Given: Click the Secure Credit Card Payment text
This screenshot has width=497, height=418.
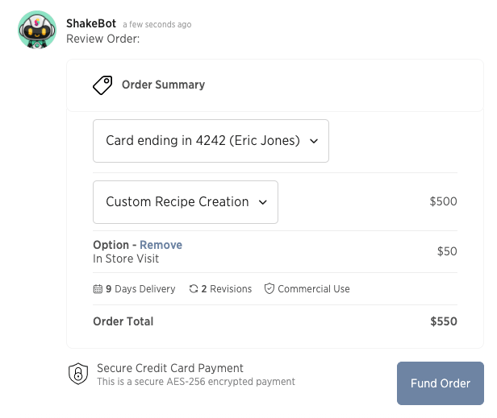Looking at the screenshot, I should click(x=170, y=368).
